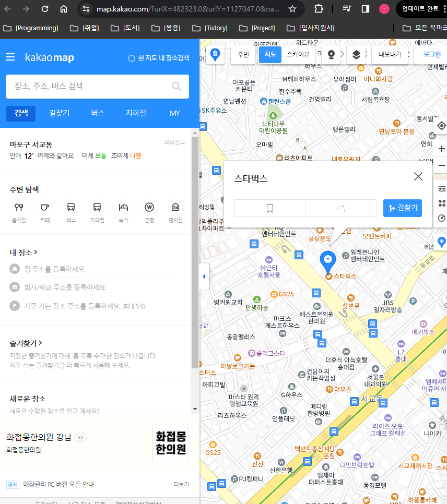Select the distance ruler tool
The height and width of the screenshot is (504, 447).
click(x=442, y=188)
